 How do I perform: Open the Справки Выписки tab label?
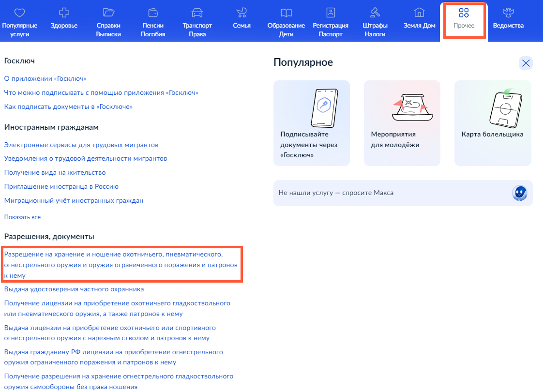pyautogui.click(x=108, y=30)
